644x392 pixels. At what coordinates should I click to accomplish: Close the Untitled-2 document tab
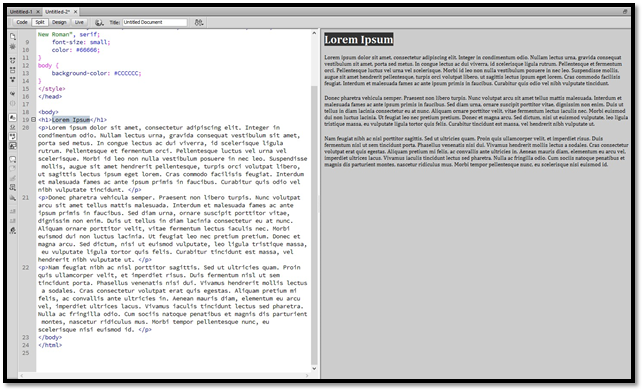coord(76,12)
